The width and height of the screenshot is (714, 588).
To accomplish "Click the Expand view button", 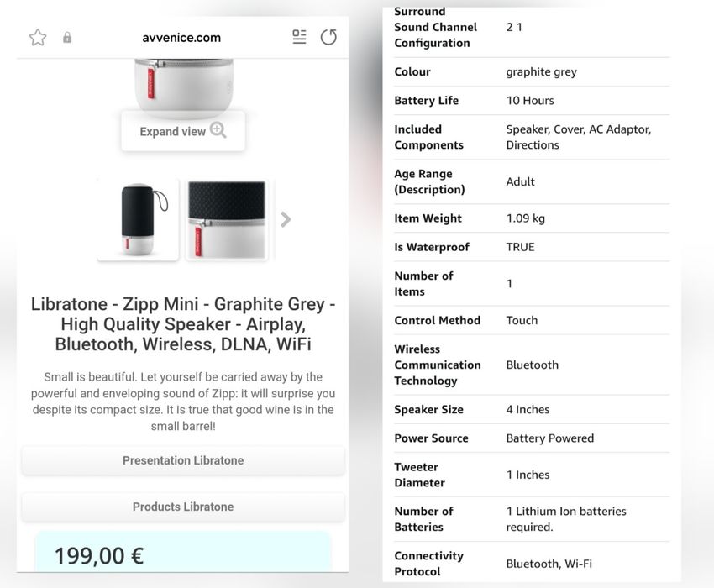I will click(x=183, y=131).
